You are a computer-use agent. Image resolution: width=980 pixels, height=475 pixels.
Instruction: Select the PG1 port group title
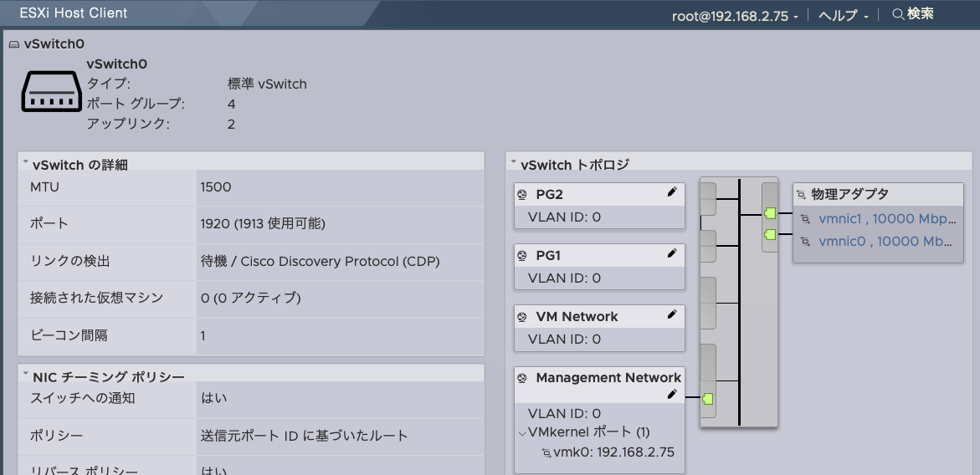pos(549,256)
